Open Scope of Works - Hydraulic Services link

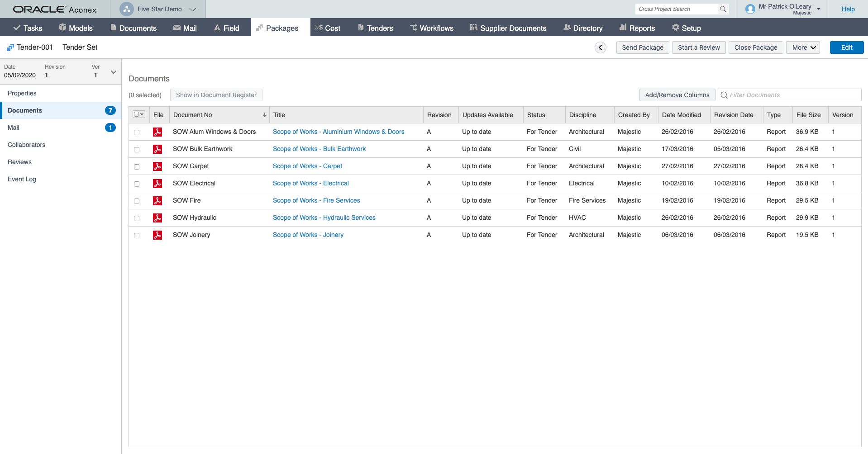324,218
